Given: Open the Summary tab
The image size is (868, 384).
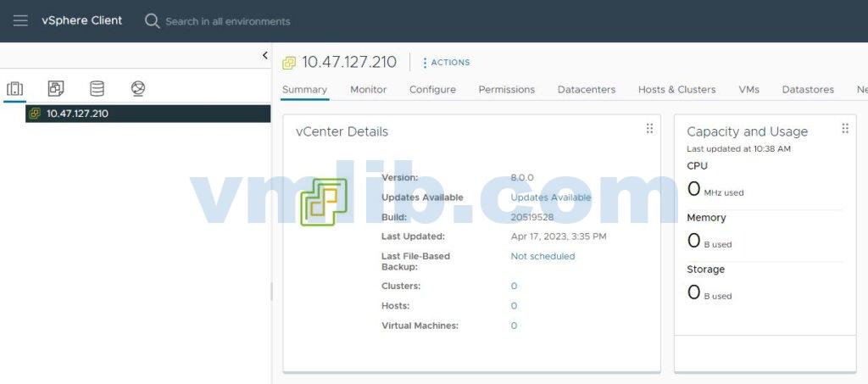Looking at the screenshot, I should click(304, 90).
